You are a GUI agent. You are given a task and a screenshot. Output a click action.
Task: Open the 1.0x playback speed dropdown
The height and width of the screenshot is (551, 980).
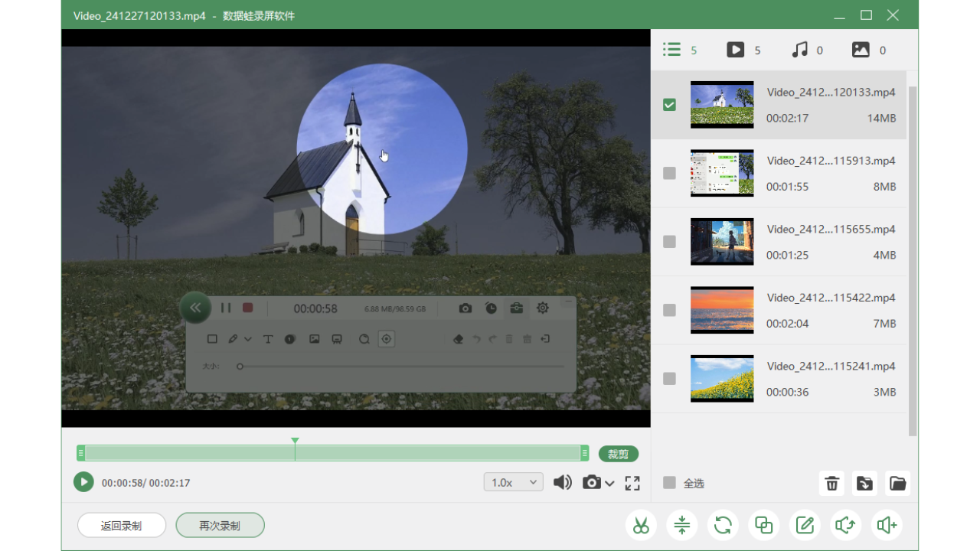513,482
